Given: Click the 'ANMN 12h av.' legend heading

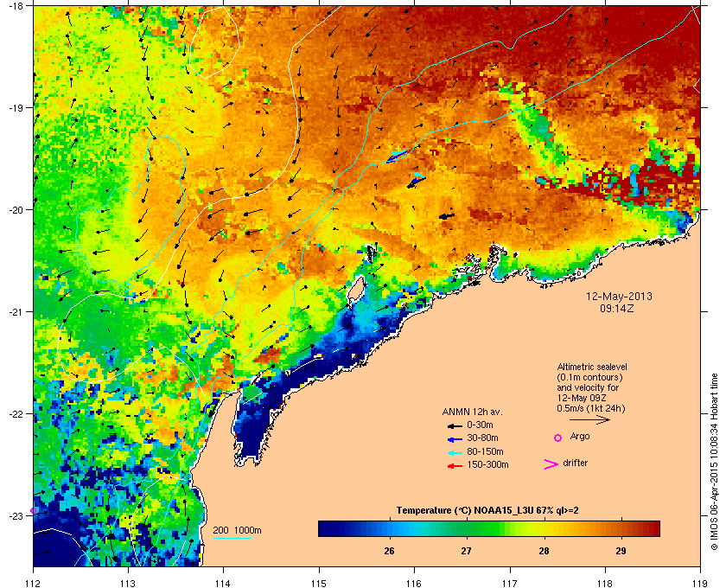Looking at the screenshot, I should [x=472, y=412].
